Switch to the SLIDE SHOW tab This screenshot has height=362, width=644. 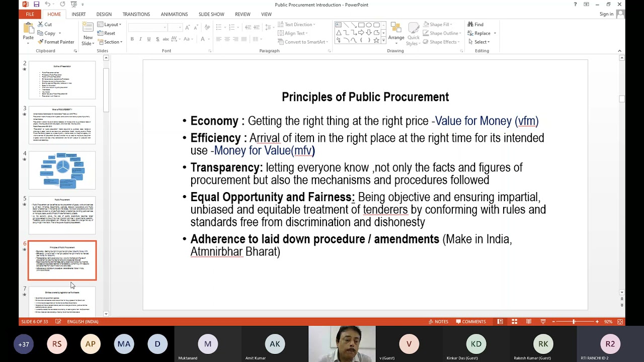pyautogui.click(x=211, y=14)
